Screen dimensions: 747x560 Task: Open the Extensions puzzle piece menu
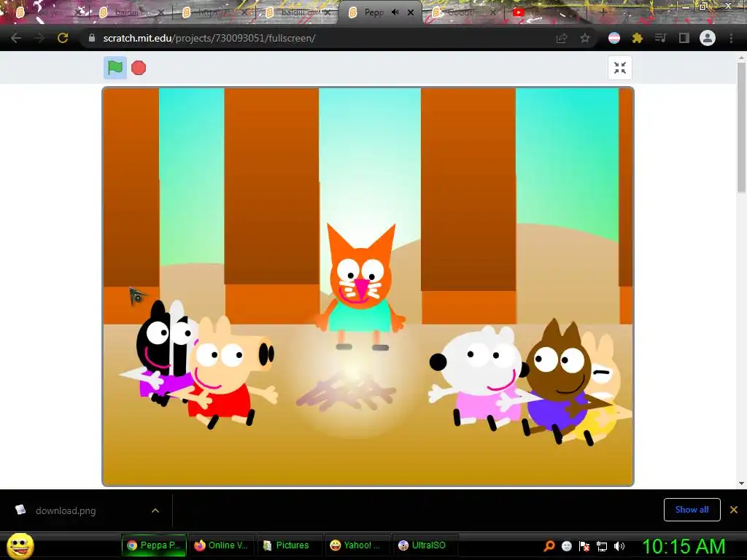pyautogui.click(x=638, y=38)
